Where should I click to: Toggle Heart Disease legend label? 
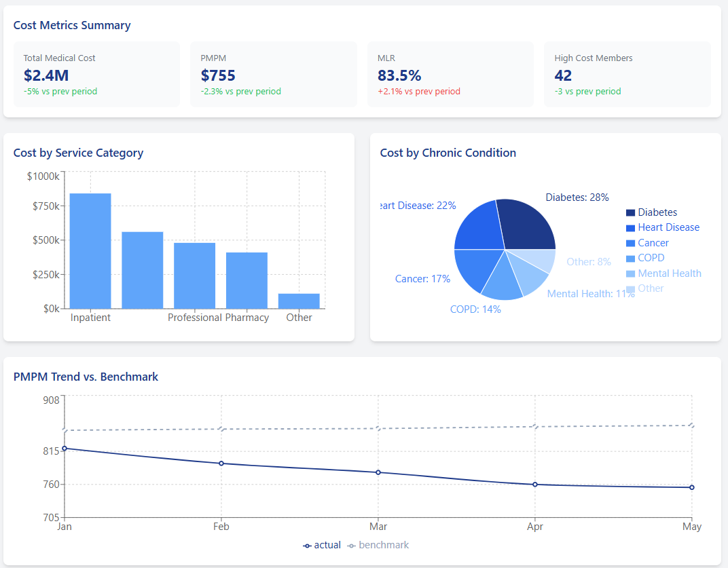[x=668, y=227]
